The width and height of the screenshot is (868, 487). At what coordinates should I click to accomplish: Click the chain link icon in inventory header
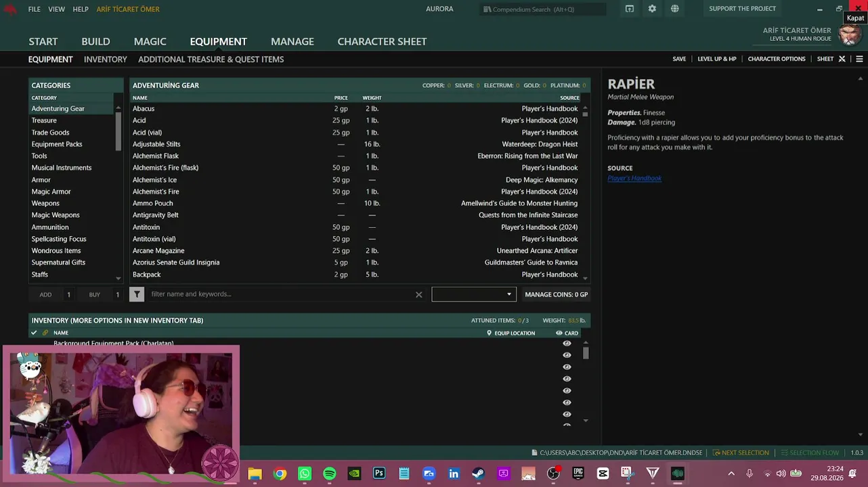pyautogui.click(x=45, y=333)
